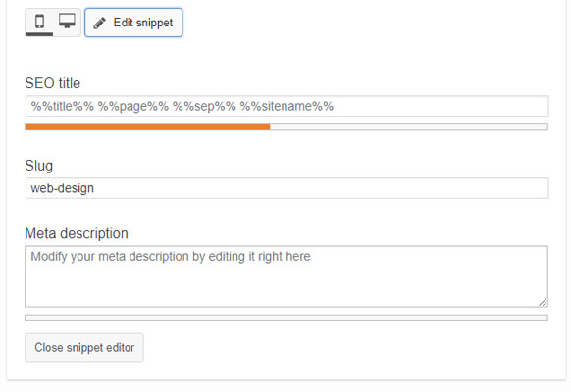Place cursor on %%title%% variable
571x392 pixels.
tap(62, 106)
